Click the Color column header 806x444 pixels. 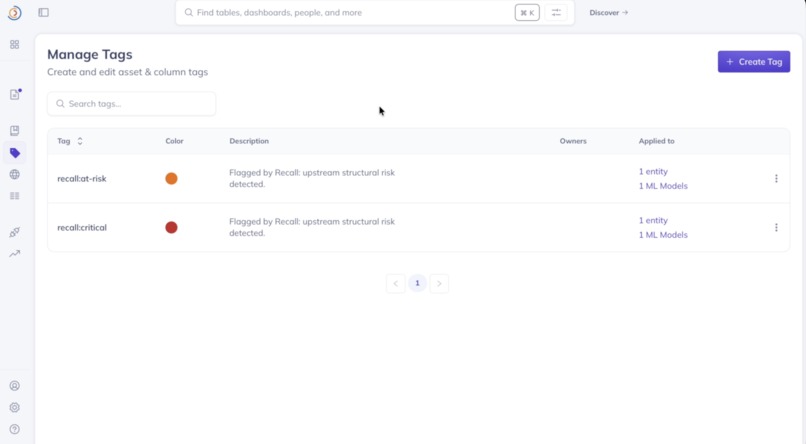coord(174,141)
